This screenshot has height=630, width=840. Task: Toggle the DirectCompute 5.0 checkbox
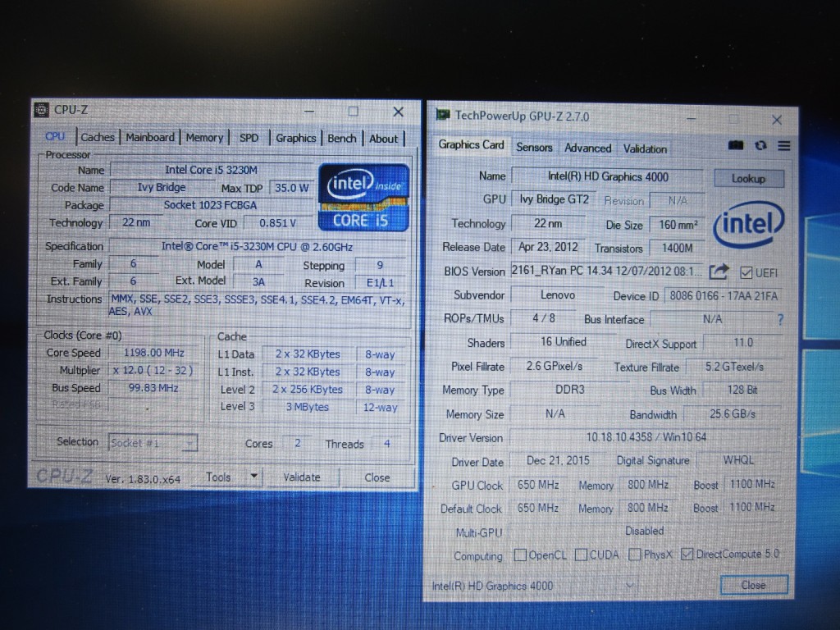click(687, 554)
